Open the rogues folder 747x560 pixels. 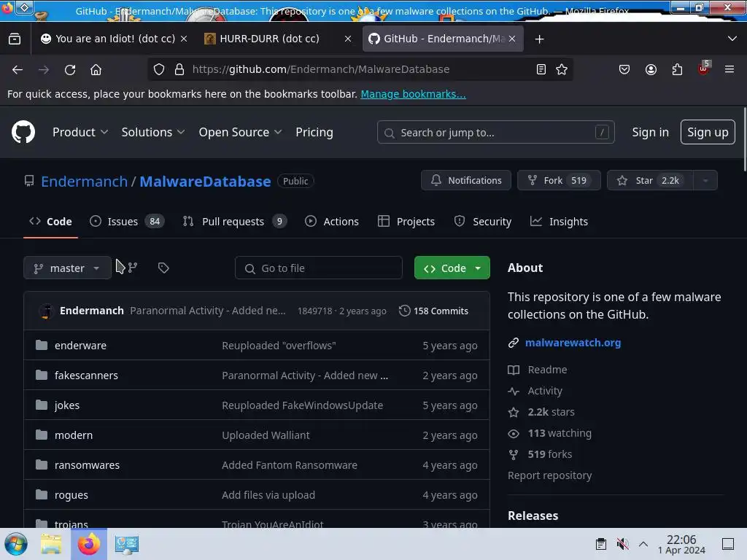point(71,495)
